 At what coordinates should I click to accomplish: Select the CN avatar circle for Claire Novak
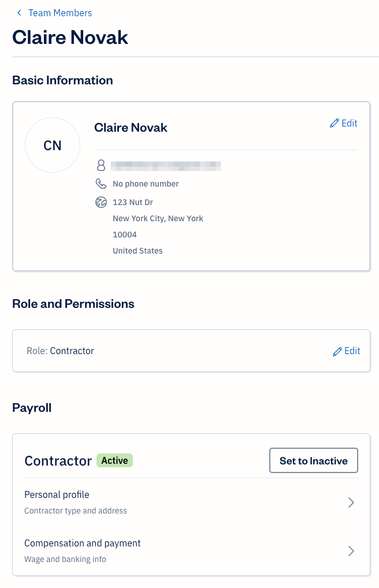click(53, 145)
